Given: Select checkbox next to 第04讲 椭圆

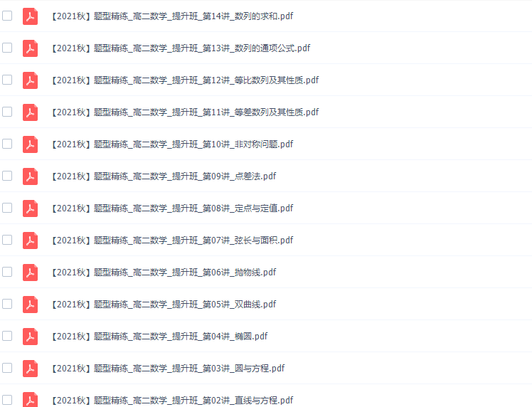Looking at the screenshot, I should [x=7, y=336].
